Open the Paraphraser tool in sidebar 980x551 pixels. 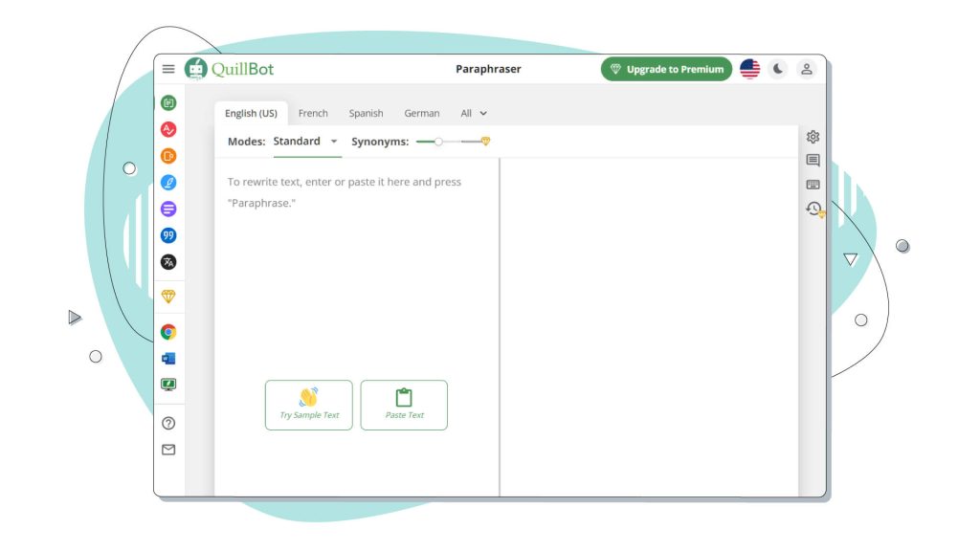[x=168, y=102]
